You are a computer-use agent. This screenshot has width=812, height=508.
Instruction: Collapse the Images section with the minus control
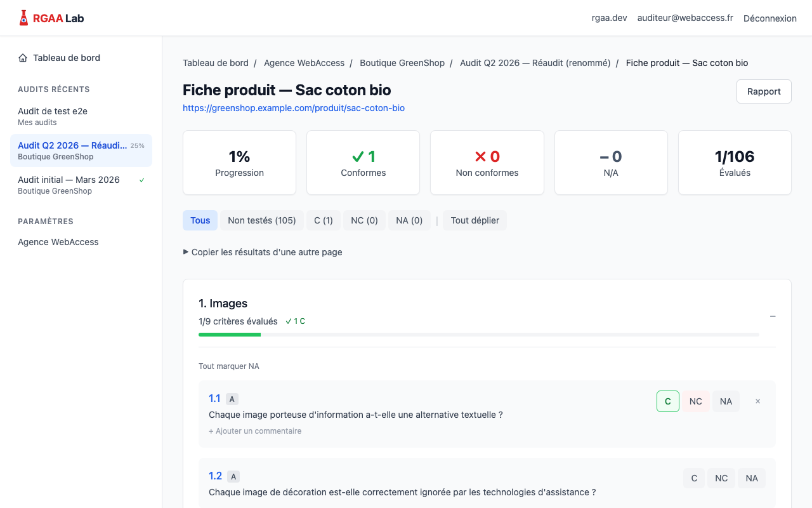[773, 316]
